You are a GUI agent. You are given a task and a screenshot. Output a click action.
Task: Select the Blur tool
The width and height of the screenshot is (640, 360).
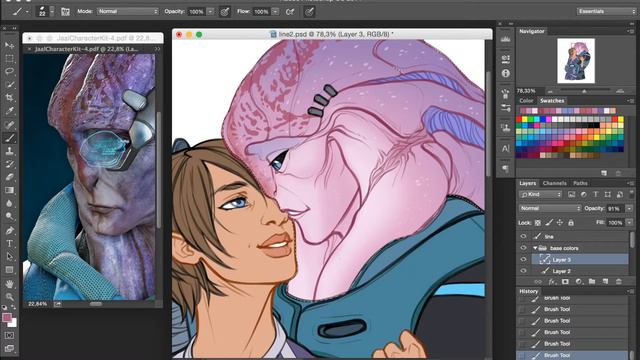click(x=9, y=203)
